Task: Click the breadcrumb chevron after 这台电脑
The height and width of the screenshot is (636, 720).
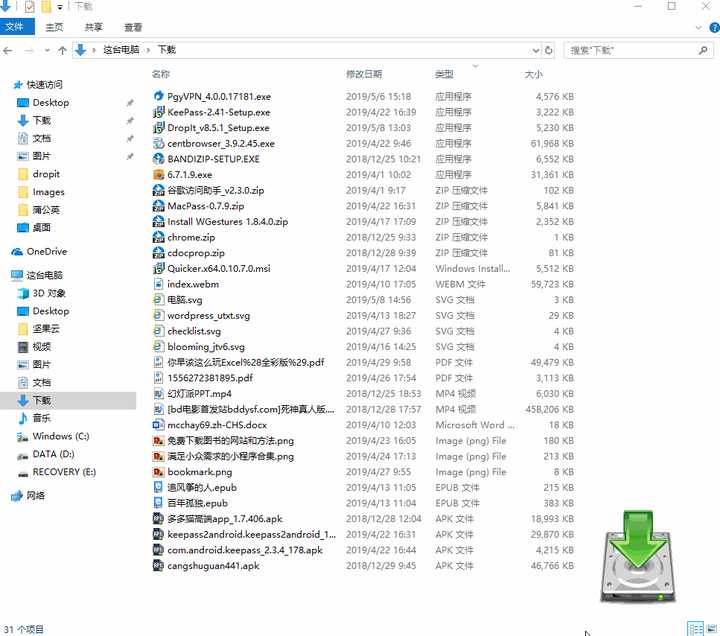Action: pyautogui.click(x=148, y=50)
